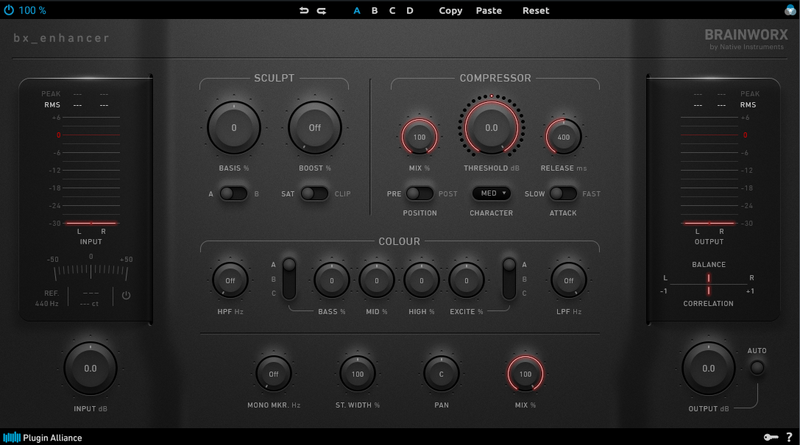Viewport: 800px width, 445px height.
Task: Click the undo arrow icon
Action: 304,10
